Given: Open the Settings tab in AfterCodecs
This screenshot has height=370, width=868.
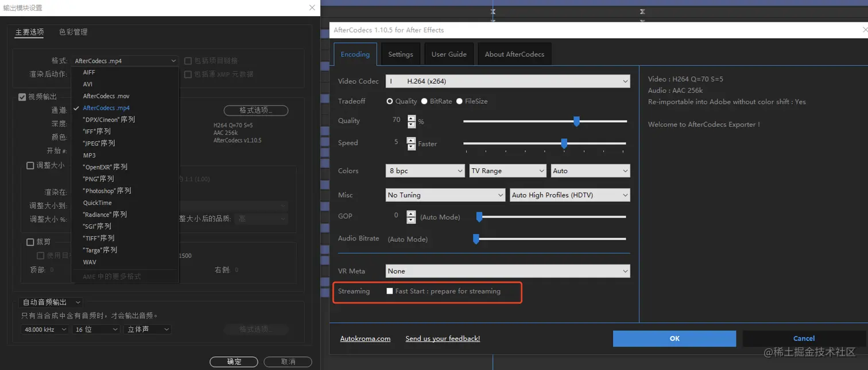Looking at the screenshot, I should click(400, 54).
